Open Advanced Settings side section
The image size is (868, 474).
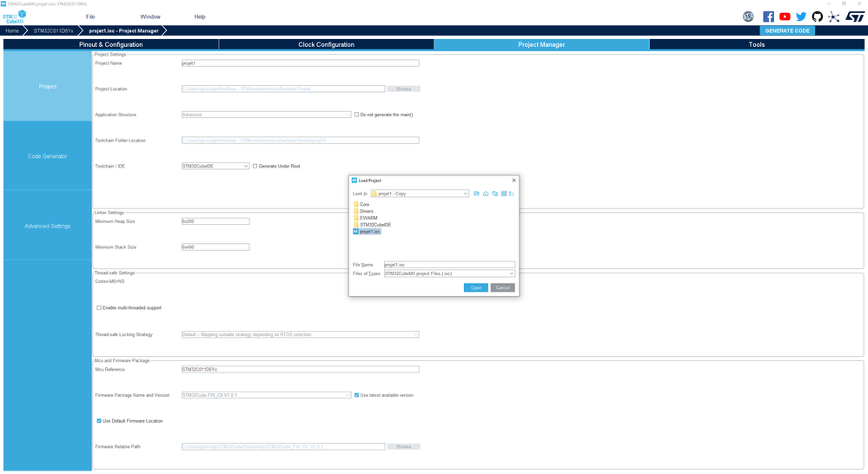pos(48,226)
